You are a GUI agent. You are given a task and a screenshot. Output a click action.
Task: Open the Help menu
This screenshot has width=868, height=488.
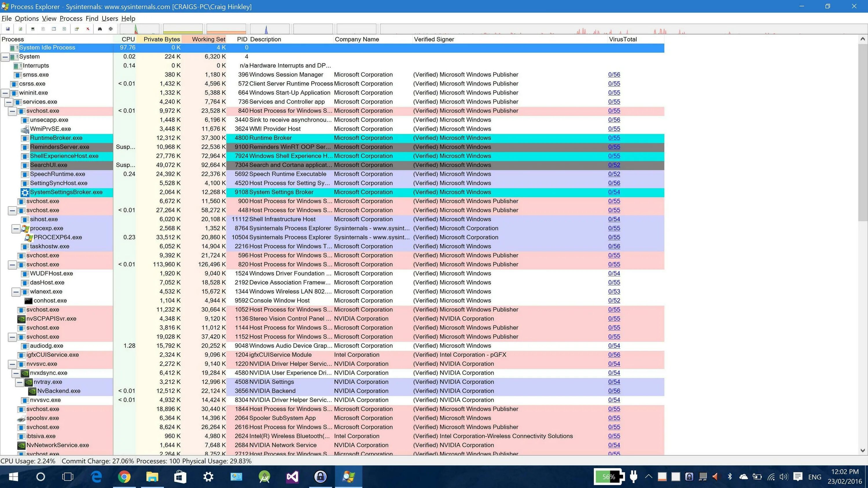click(128, 19)
